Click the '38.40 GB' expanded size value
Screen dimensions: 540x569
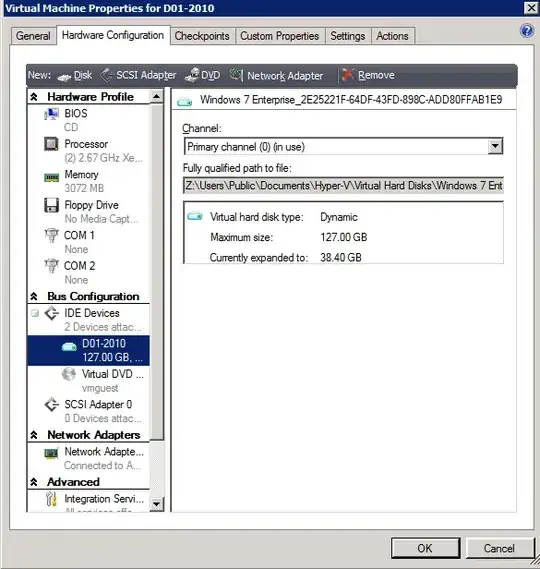click(340, 258)
